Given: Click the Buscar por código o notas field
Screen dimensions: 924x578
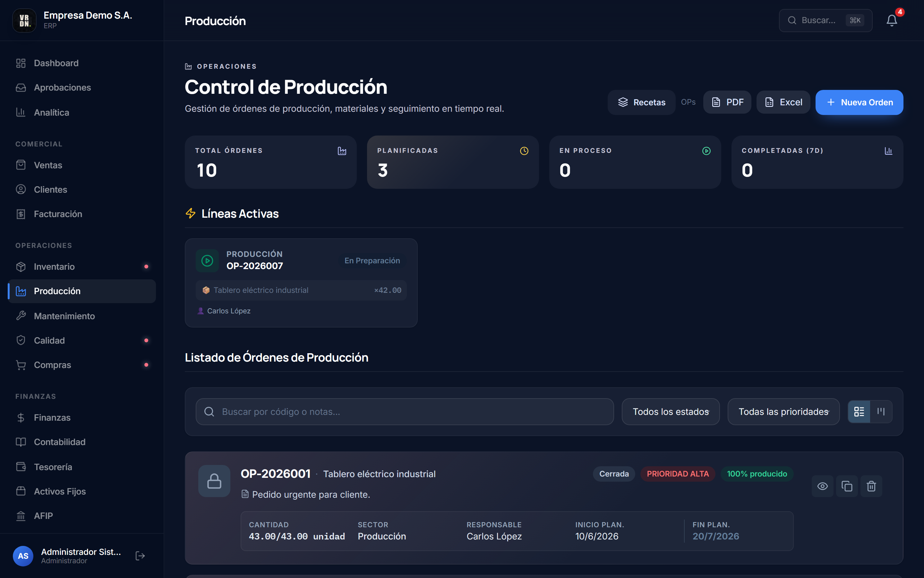Looking at the screenshot, I should coord(405,412).
